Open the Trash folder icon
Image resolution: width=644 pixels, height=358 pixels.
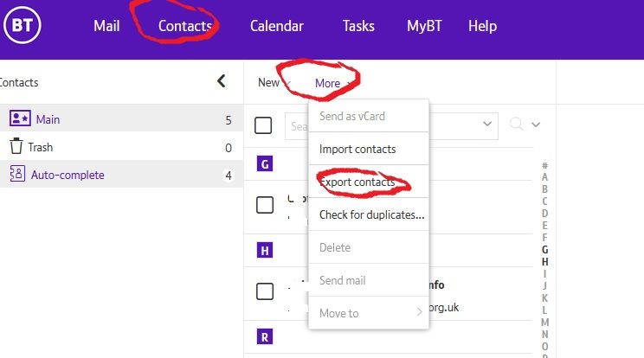[x=16, y=147]
